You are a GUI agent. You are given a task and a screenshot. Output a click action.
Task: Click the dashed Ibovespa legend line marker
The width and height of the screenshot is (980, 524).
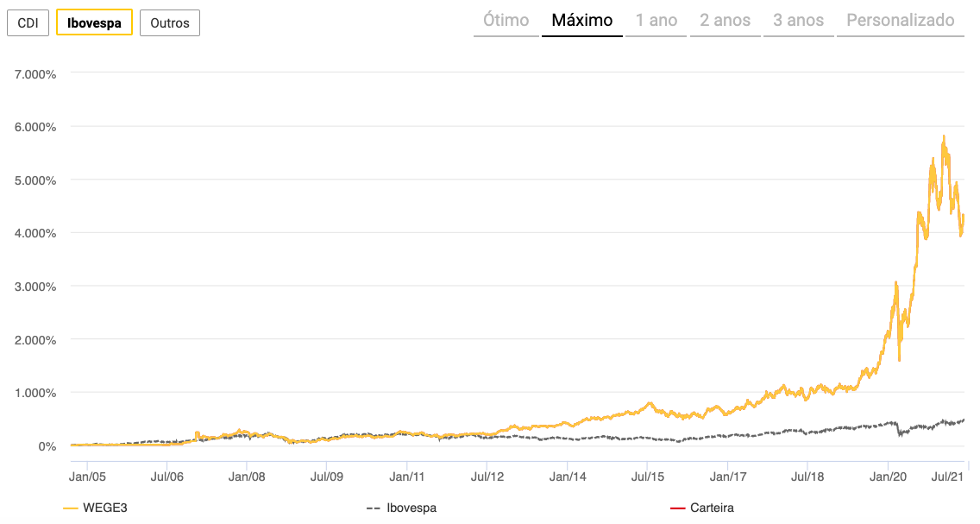point(374,508)
